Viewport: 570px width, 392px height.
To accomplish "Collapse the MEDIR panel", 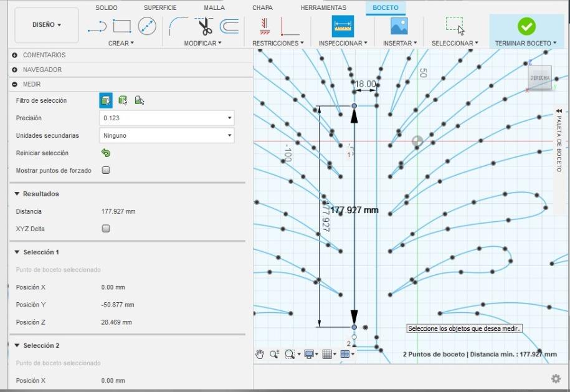I will pyautogui.click(x=14, y=84).
